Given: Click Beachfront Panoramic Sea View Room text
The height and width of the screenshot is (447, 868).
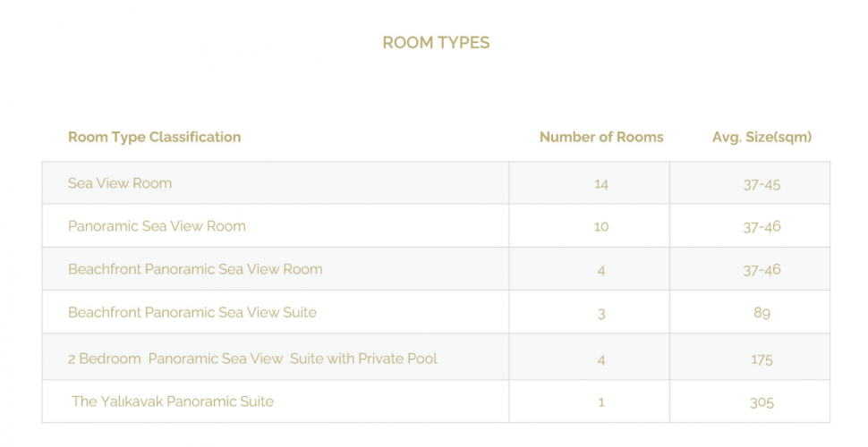Looking at the screenshot, I should [x=195, y=269].
